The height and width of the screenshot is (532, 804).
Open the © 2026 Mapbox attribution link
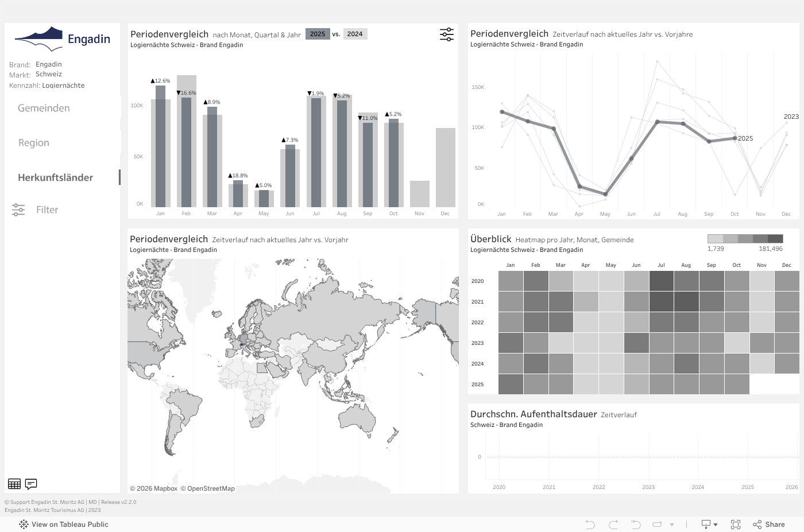153,488
